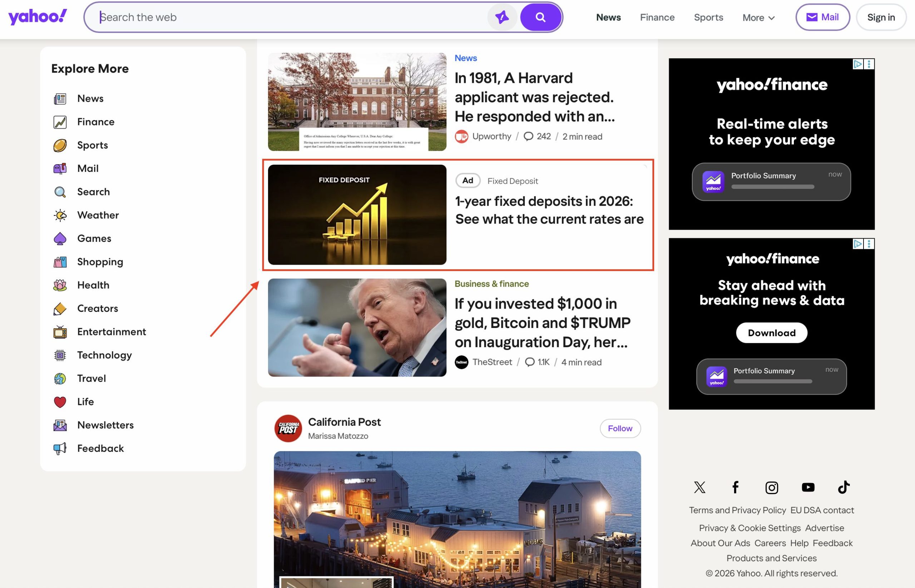The height and width of the screenshot is (588, 915).
Task: Click the Business & finance category label
Action: [491, 284]
